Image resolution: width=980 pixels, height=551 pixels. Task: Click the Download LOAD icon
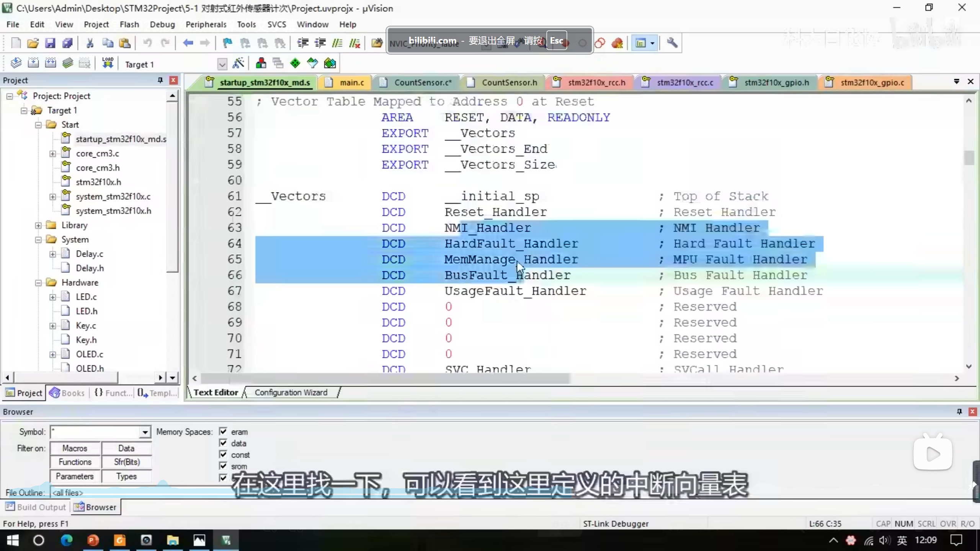108,63
